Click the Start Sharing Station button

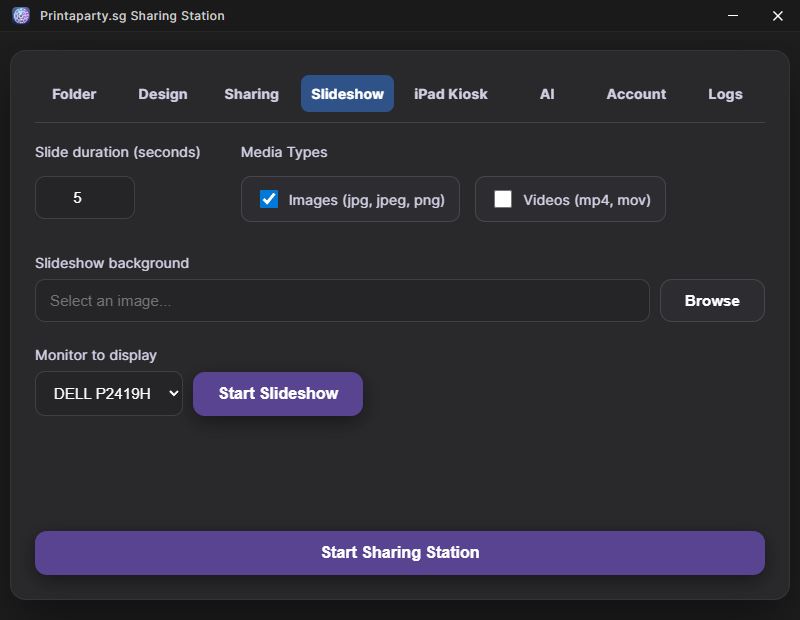click(x=400, y=553)
